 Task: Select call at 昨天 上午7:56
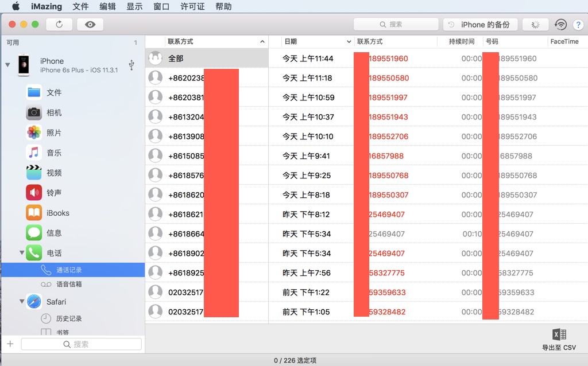pos(428,272)
